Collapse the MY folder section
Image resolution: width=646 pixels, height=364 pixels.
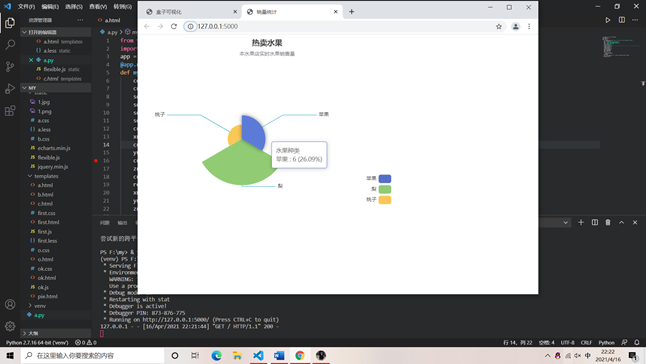(x=56, y=88)
